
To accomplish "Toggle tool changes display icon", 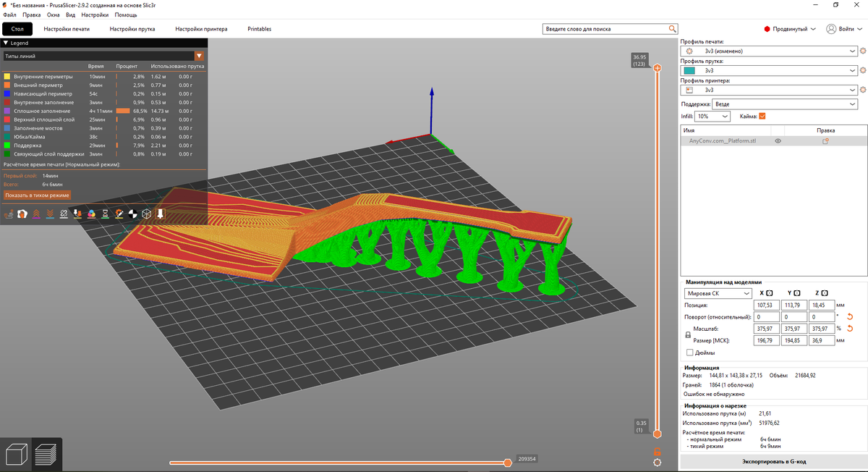I will [77, 214].
